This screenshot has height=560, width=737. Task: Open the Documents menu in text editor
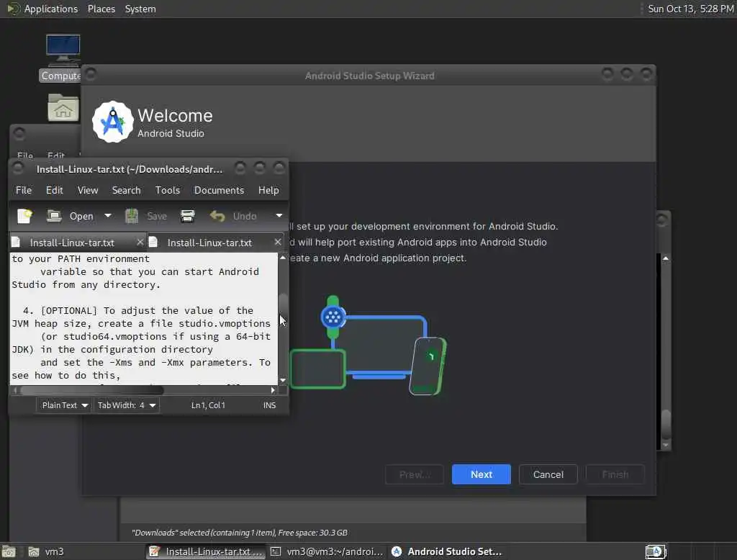[x=219, y=190]
